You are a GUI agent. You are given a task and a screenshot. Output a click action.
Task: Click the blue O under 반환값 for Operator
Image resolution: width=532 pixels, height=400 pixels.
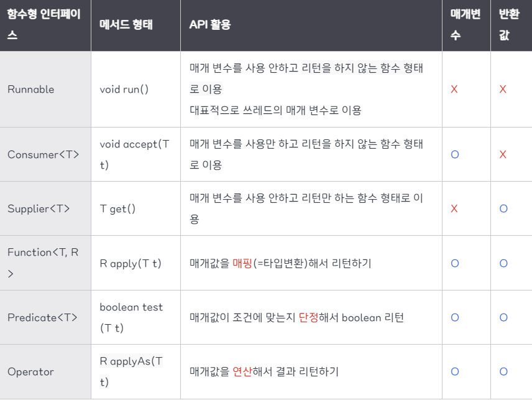coord(503,371)
